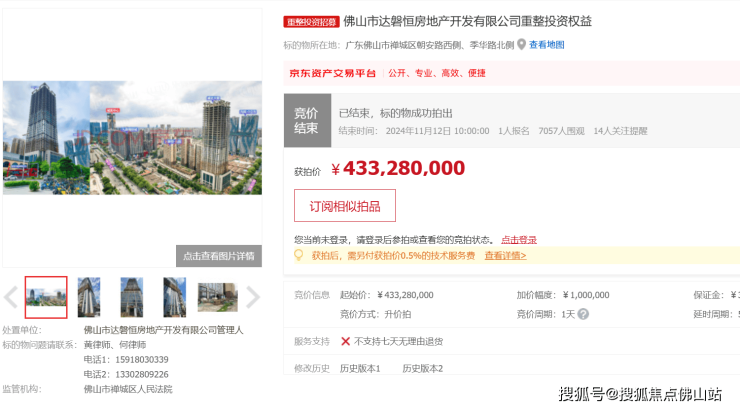Click the winning price ¥433,280,000
The width and height of the screenshot is (740, 410).
coord(398,168)
